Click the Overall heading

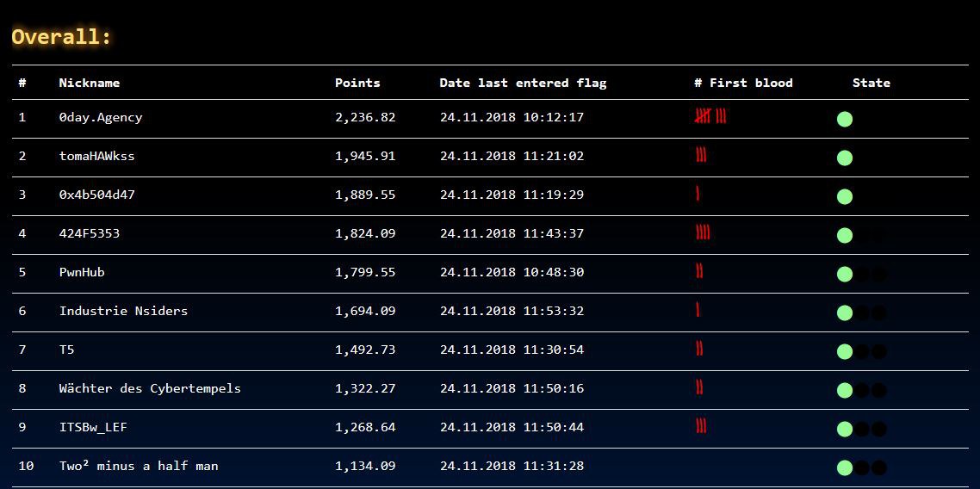click(x=61, y=36)
